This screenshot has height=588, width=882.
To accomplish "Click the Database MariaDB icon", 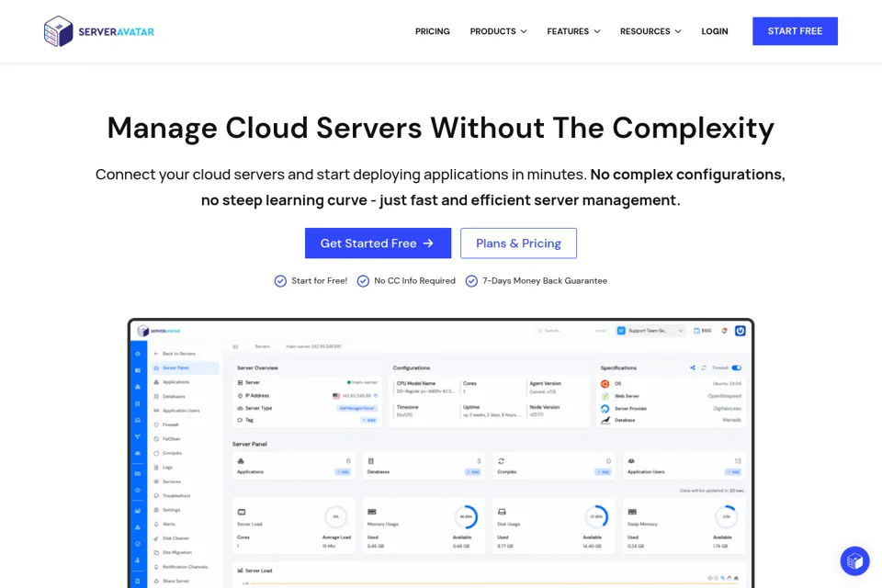I will click(x=605, y=420).
